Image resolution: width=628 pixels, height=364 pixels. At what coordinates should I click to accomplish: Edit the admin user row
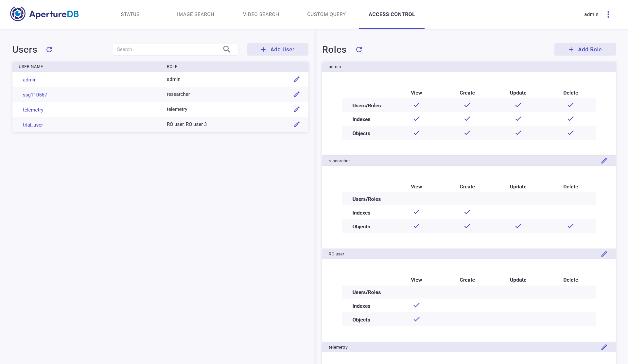click(x=297, y=79)
